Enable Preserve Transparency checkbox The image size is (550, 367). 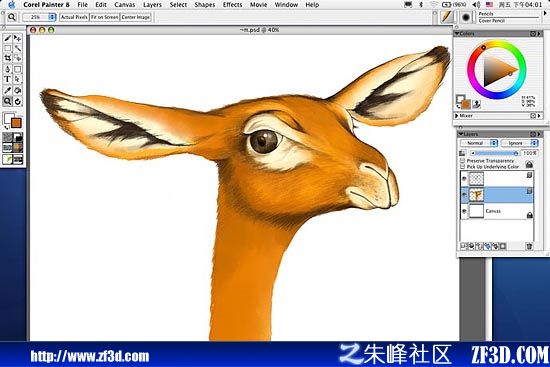click(x=462, y=160)
